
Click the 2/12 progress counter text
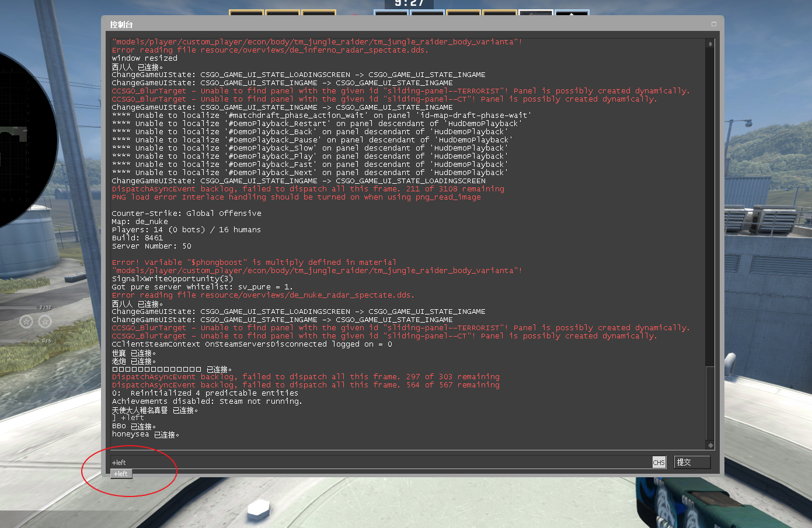46,307
